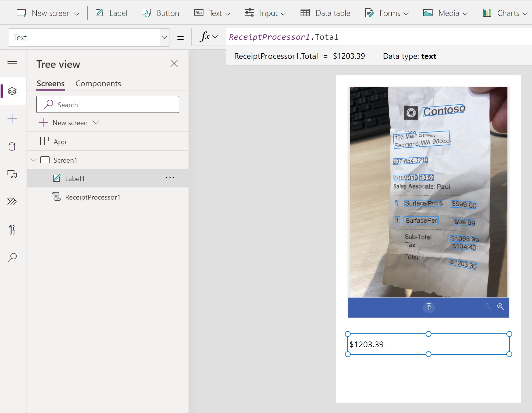Open the Tree view panel icon
532x413 pixels.
point(12,91)
